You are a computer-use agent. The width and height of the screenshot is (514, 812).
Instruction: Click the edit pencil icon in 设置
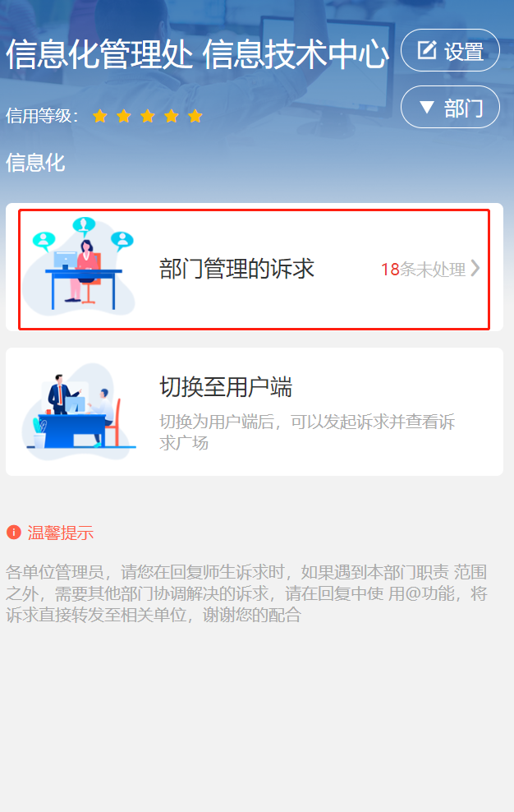point(427,49)
